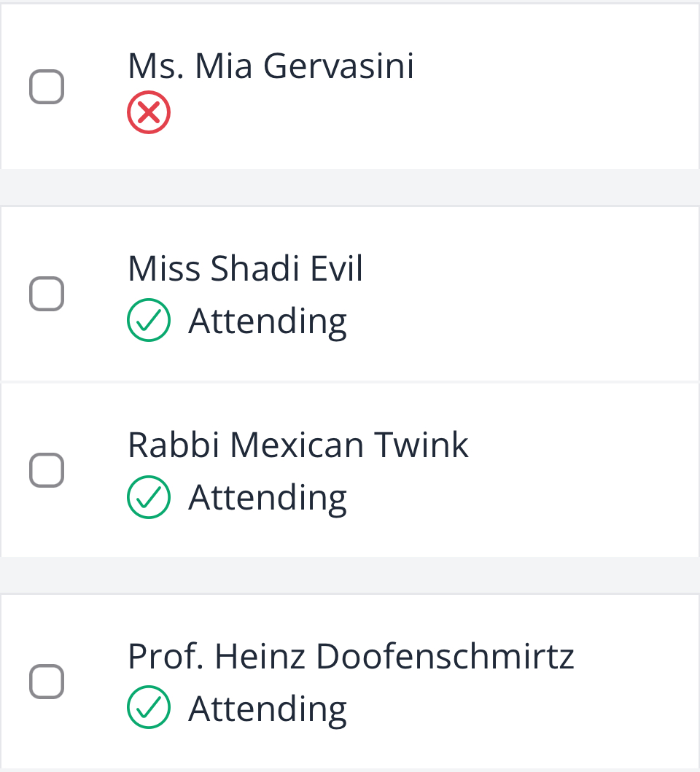The image size is (700, 772).
Task: Check the box next to Rabbi Mexican Twink
Action: [47, 470]
